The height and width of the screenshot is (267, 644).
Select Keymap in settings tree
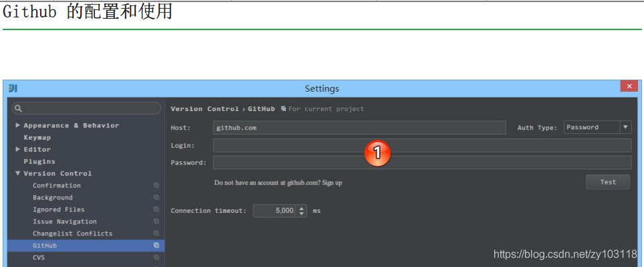(x=37, y=138)
